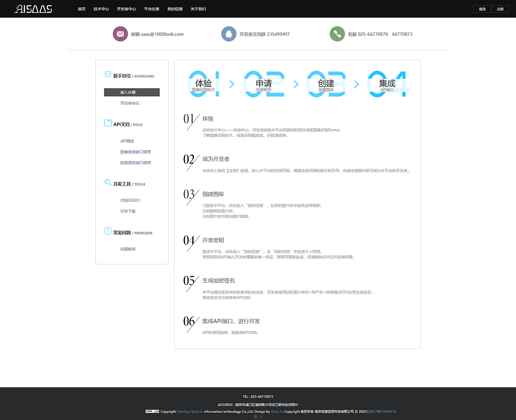
Task: Click the CNZZ statistics badge in footer
Action: click(152, 411)
